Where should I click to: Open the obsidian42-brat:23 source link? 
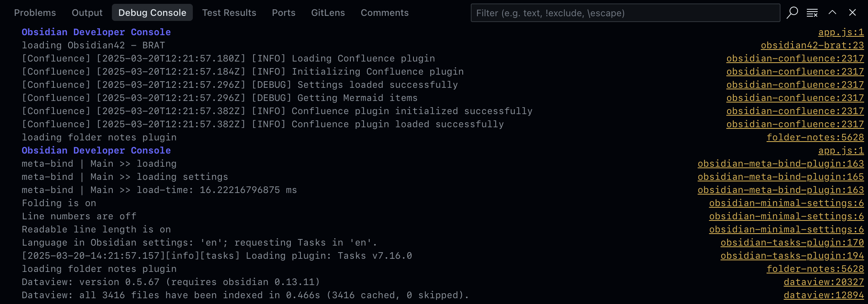point(812,46)
